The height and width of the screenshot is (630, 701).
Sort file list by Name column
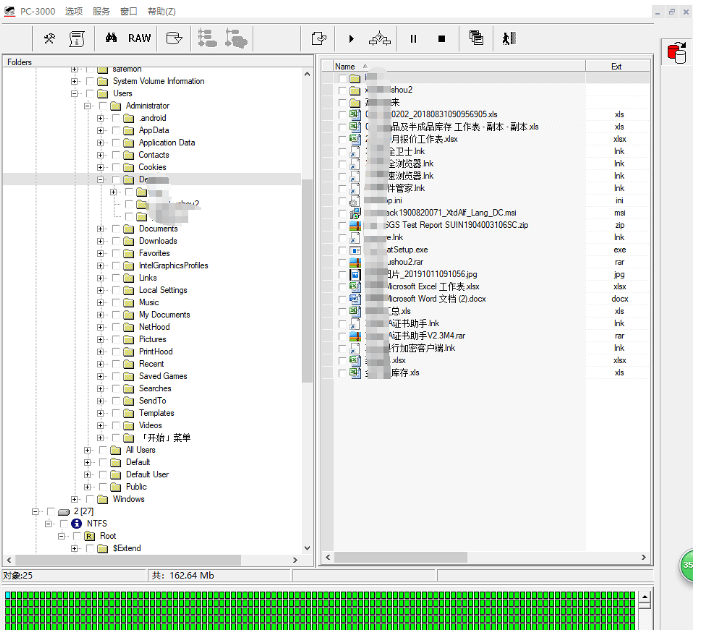point(459,66)
